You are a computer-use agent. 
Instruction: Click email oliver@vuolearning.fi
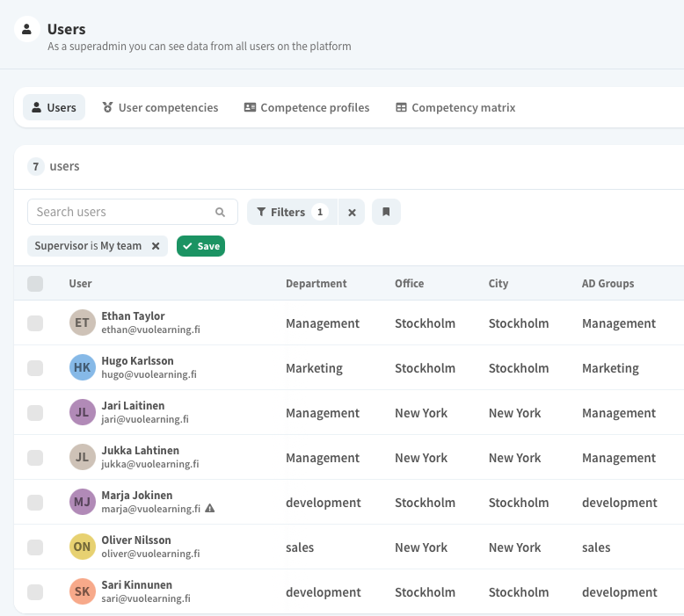pyautogui.click(x=150, y=554)
